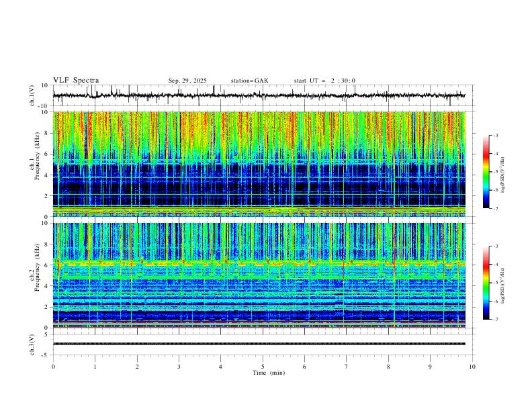Click the ch.2 spectrogram panel
This screenshot has height=411, width=532.
pos(259,275)
